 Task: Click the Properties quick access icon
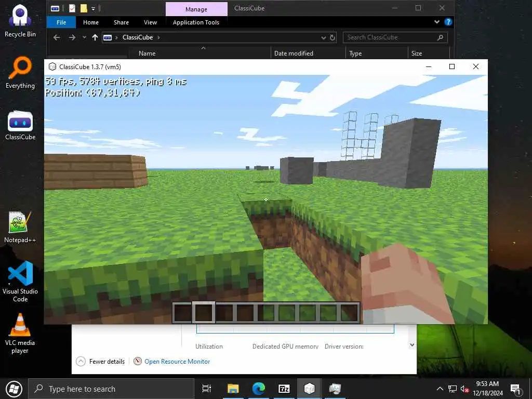coord(72,8)
